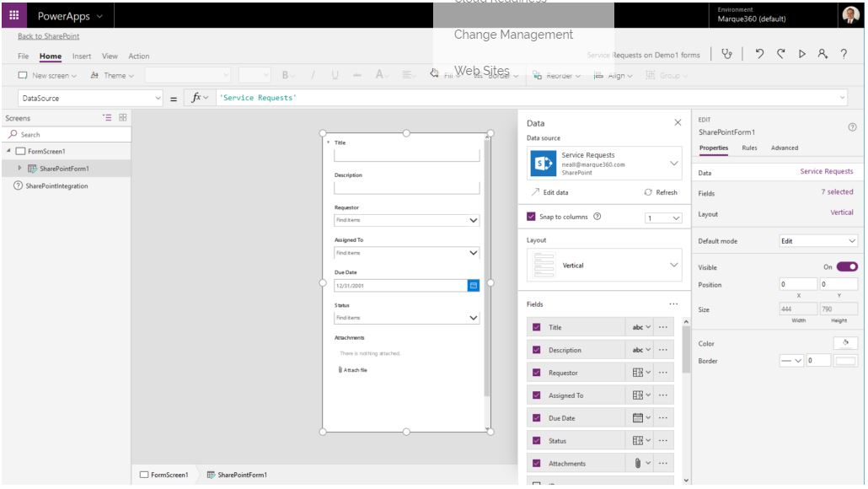The width and height of the screenshot is (868, 489).
Task: Uncheck the Title field checkbox
Action: (x=537, y=327)
